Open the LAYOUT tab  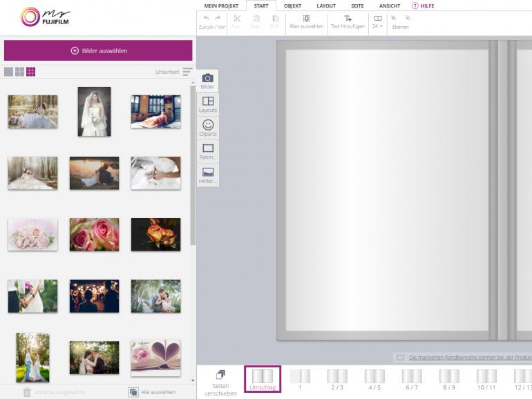325,6
